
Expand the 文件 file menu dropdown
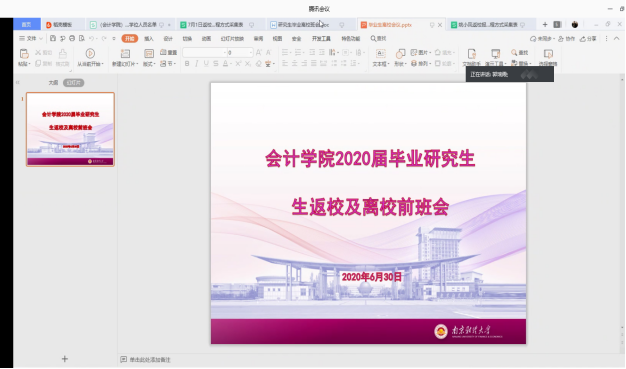[x=31, y=38]
